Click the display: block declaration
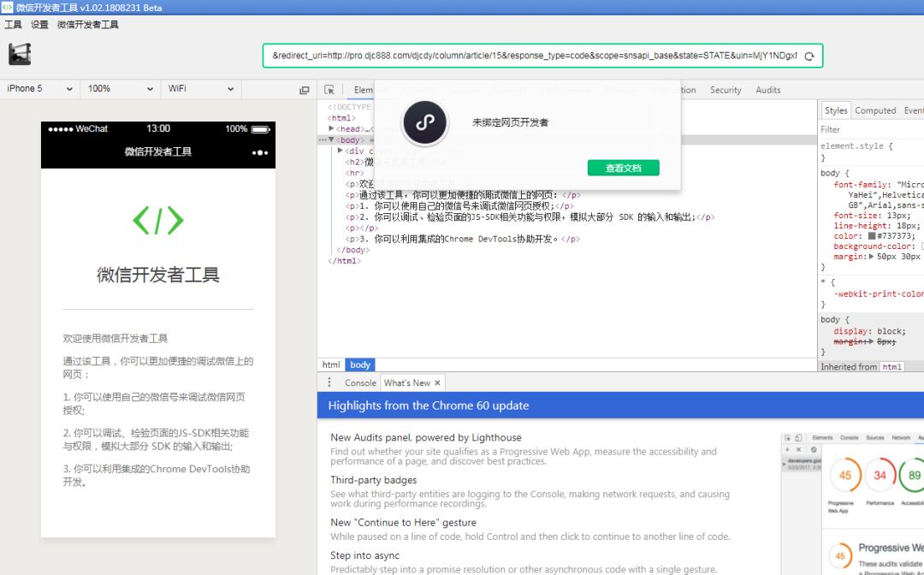The height and width of the screenshot is (575, 924). [x=870, y=331]
